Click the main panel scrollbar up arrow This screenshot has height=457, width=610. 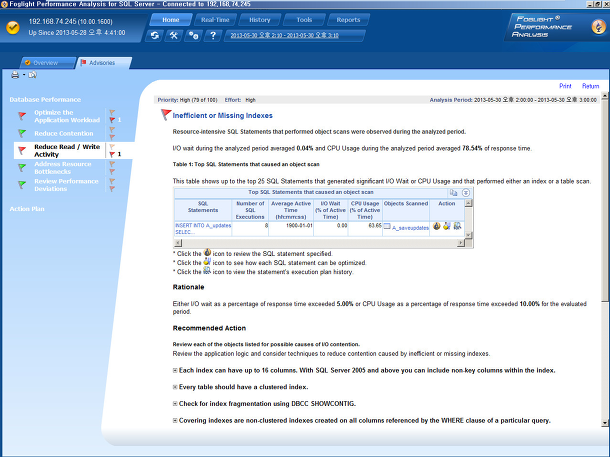click(x=605, y=95)
